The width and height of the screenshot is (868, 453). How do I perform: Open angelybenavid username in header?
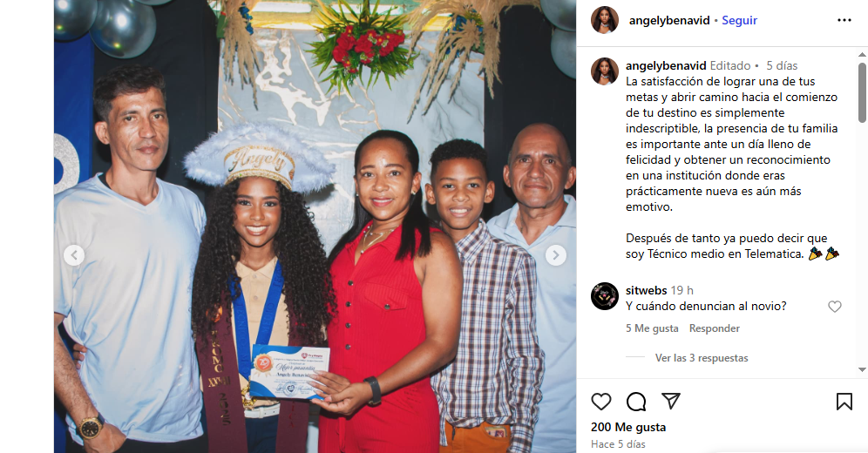669,20
